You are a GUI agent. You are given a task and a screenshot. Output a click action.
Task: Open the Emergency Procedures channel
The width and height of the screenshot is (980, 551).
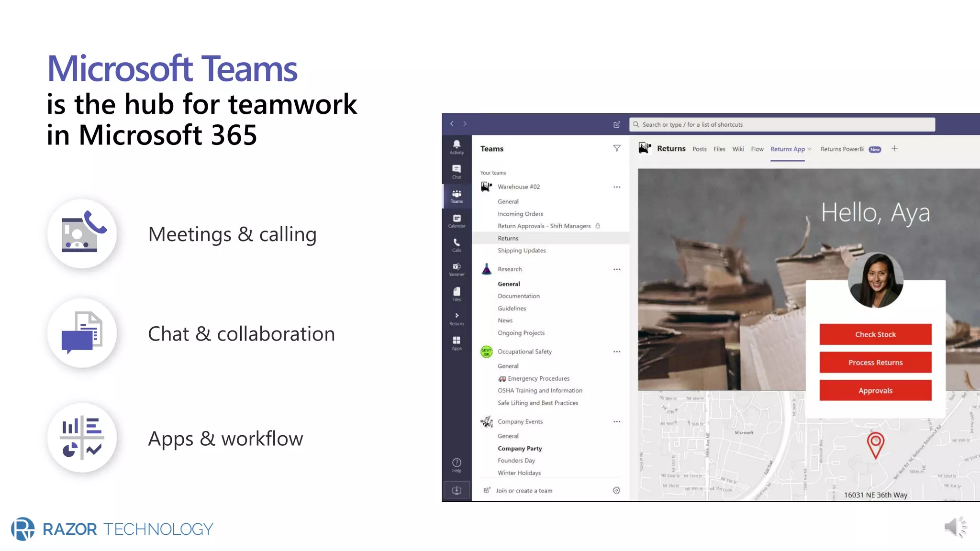(538, 378)
